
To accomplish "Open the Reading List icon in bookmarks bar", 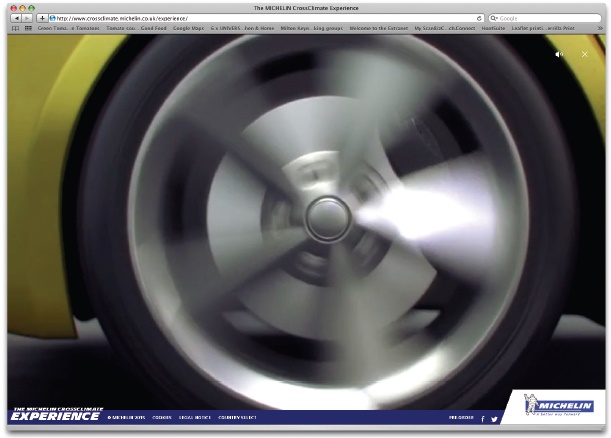I will pos(15,29).
